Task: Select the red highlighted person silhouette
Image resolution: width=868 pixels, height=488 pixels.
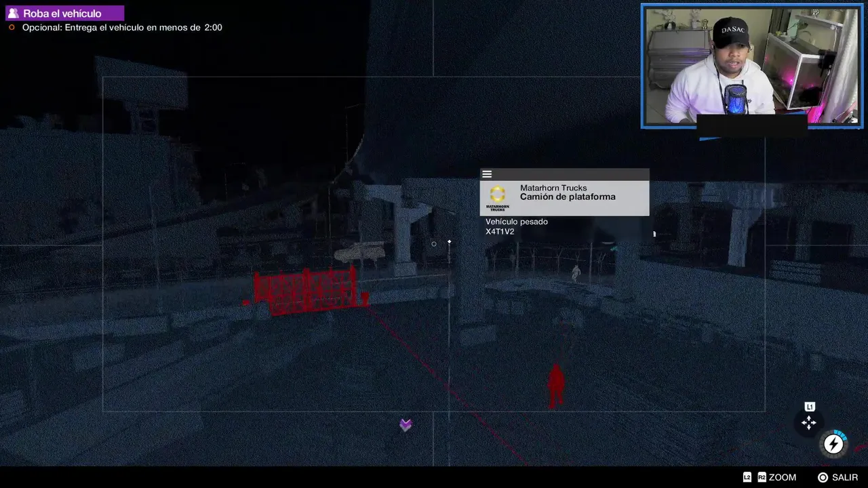Action: tap(556, 386)
